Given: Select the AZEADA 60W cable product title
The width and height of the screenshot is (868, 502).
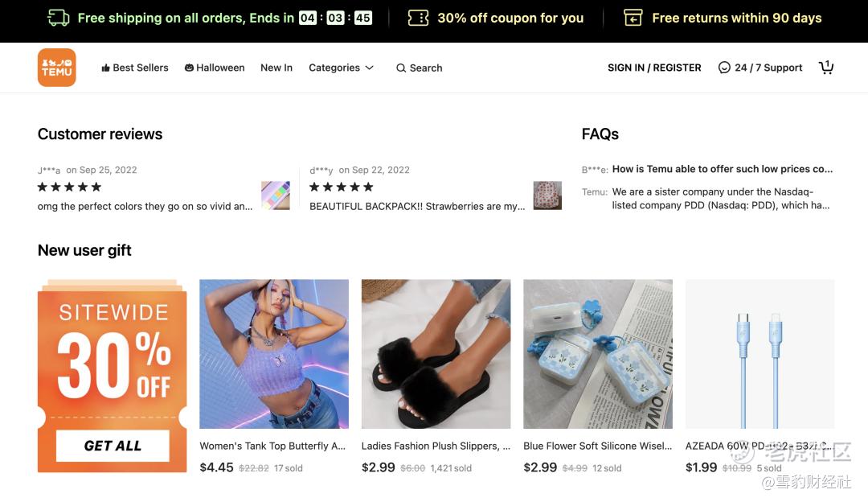Looking at the screenshot, I should click(x=759, y=446).
